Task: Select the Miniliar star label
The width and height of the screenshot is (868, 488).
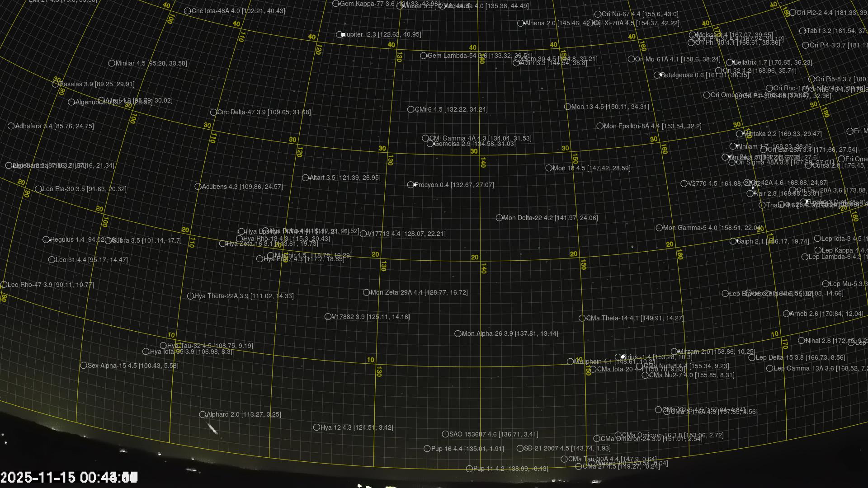Action: pyautogui.click(x=151, y=64)
